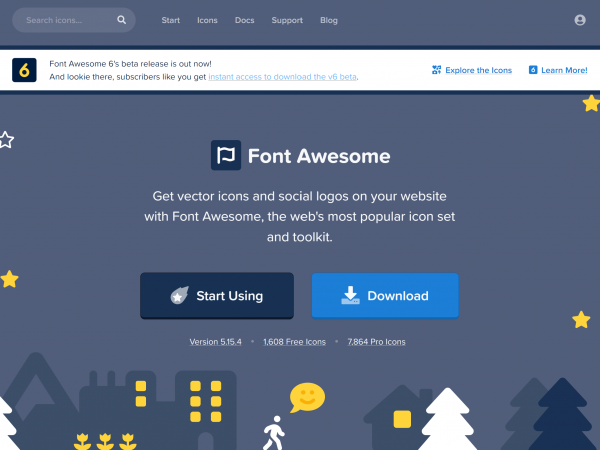Open the user account profile icon
This screenshot has width=600, height=450.
coord(580,20)
